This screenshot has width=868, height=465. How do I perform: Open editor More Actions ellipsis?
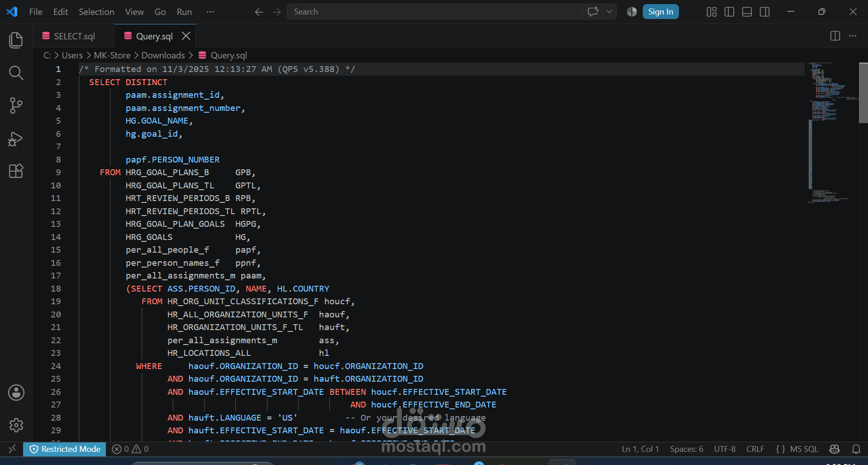[853, 36]
